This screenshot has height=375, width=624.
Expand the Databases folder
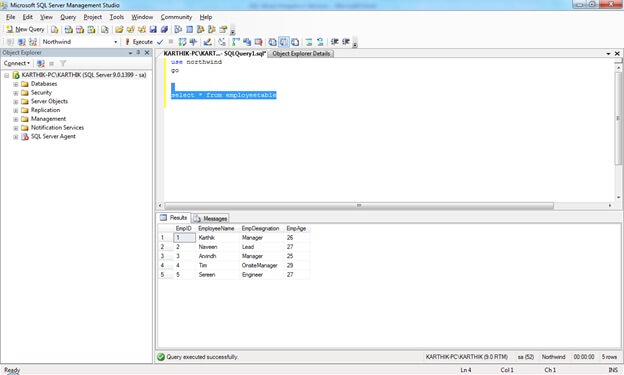[x=16, y=84]
